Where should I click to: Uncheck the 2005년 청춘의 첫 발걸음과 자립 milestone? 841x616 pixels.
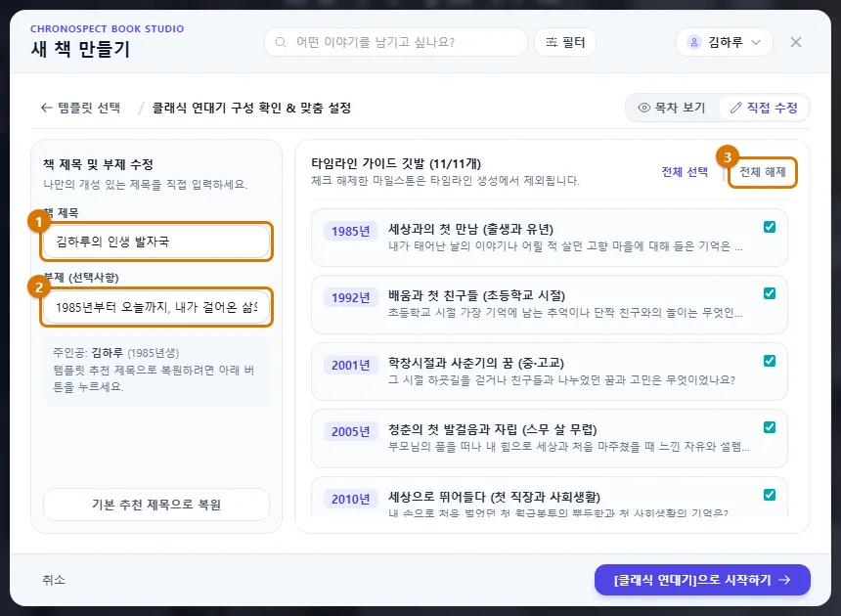(770, 427)
